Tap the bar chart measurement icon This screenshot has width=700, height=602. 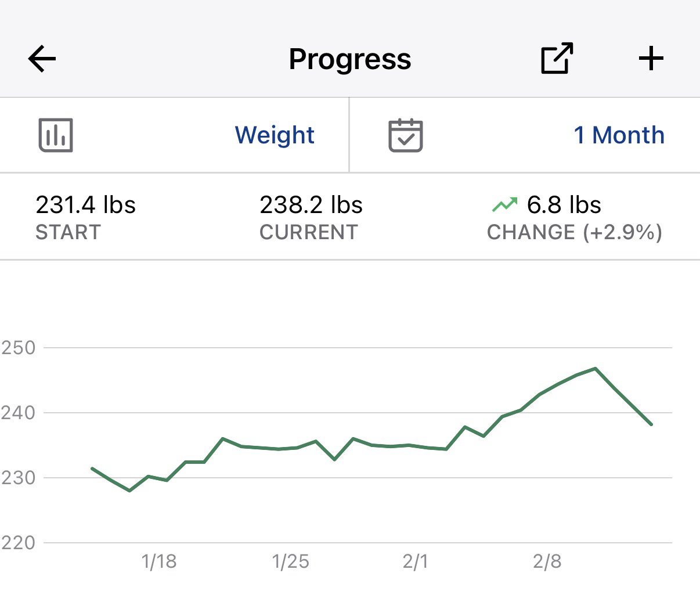coord(56,135)
